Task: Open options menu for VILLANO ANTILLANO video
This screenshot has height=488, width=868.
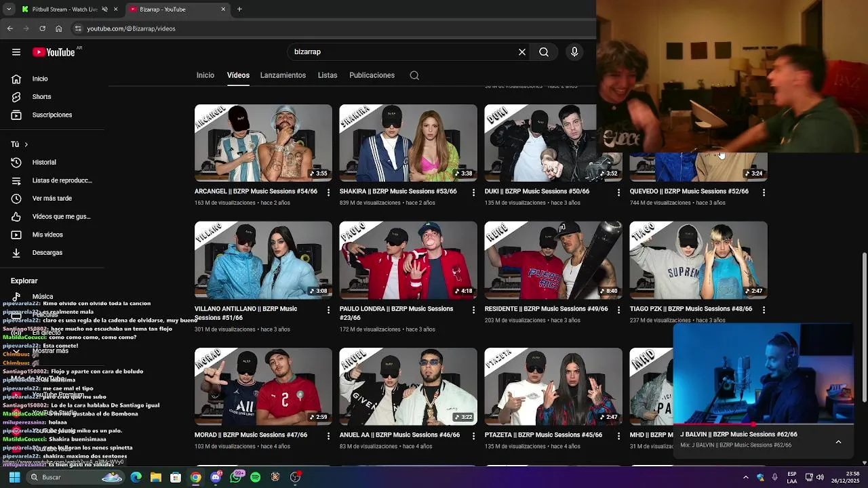Action: 328,310
